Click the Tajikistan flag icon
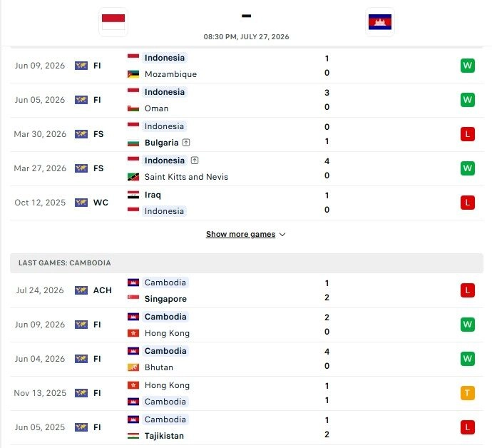This screenshot has width=492, height=448. coord(133,436)
